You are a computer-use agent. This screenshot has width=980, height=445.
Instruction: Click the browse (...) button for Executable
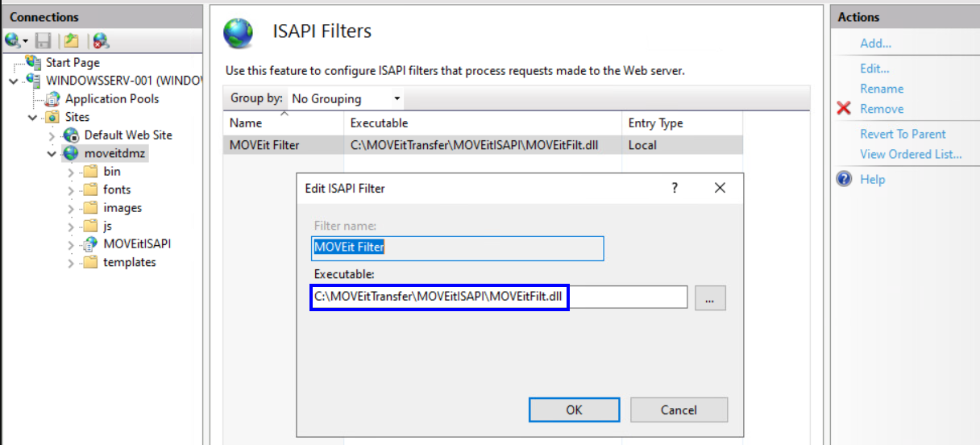709,298
